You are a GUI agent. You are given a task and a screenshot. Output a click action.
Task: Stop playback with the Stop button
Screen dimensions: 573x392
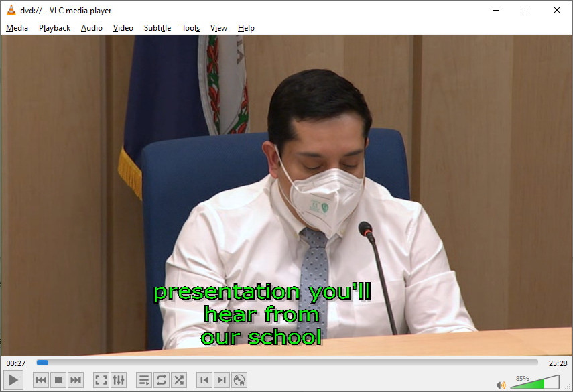pyautogui.click(x=58, y=380)
